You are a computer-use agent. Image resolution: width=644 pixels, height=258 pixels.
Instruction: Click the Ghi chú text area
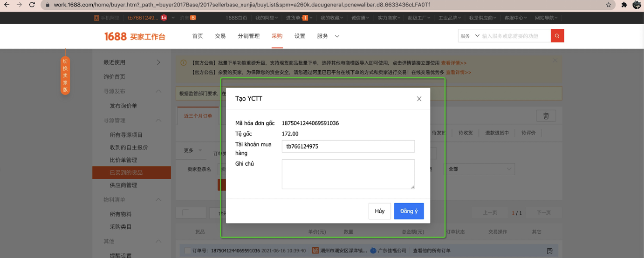tap(348, 174)
